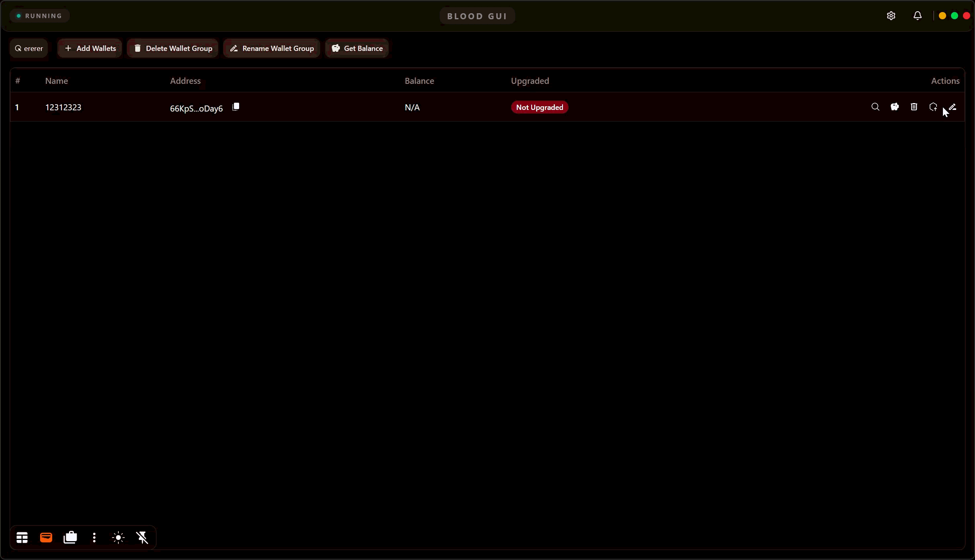Open the 'ererer' wallet group selector

[x=29, y=49]
